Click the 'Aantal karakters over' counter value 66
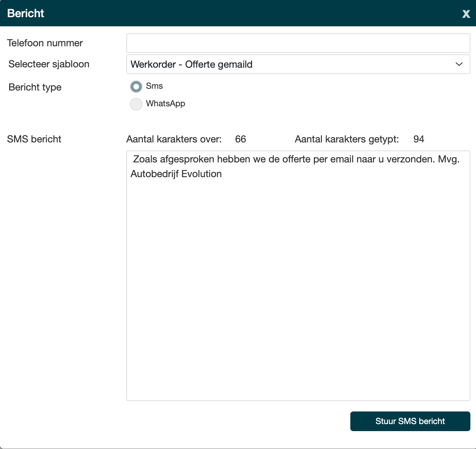The width and height of the screenshot is (476, 449). click(x=240, y=139)
